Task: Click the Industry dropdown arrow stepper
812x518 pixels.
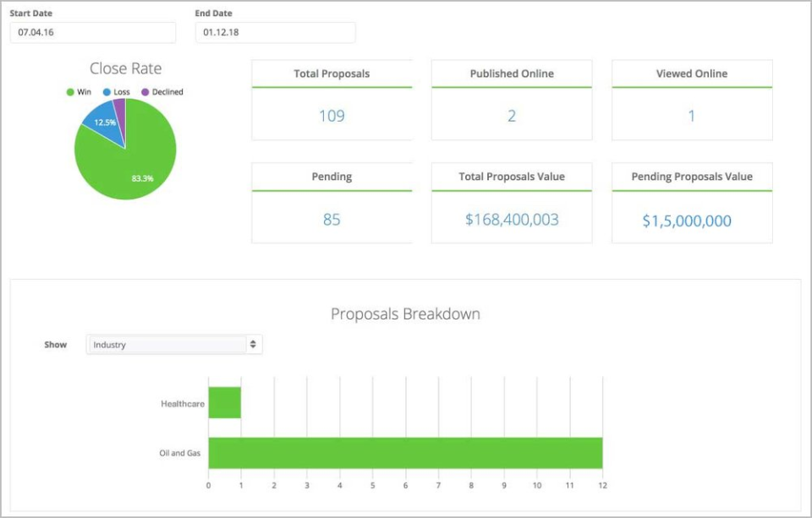Action: click(x=252, y=345)
